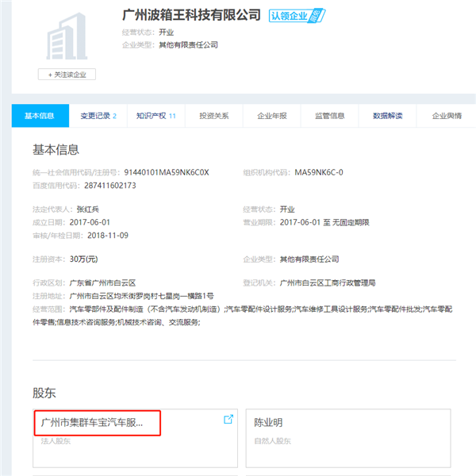Click the company title 广州波箱王科技有限公司

click(x=191, y=15)
